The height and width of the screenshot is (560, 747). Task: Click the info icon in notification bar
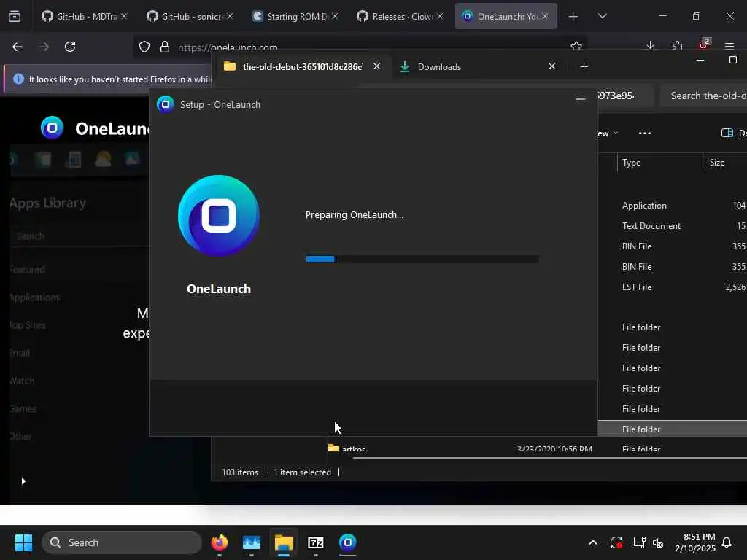tap(18, 79)
